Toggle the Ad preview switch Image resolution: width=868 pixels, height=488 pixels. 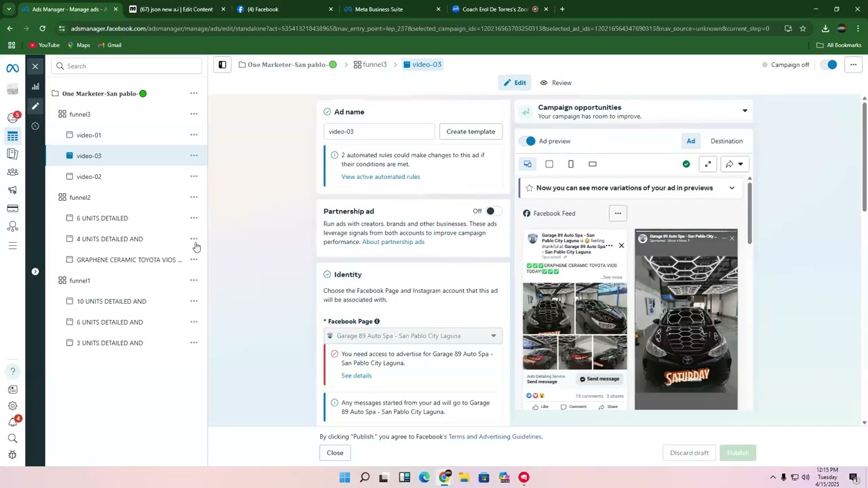(527, 141)
